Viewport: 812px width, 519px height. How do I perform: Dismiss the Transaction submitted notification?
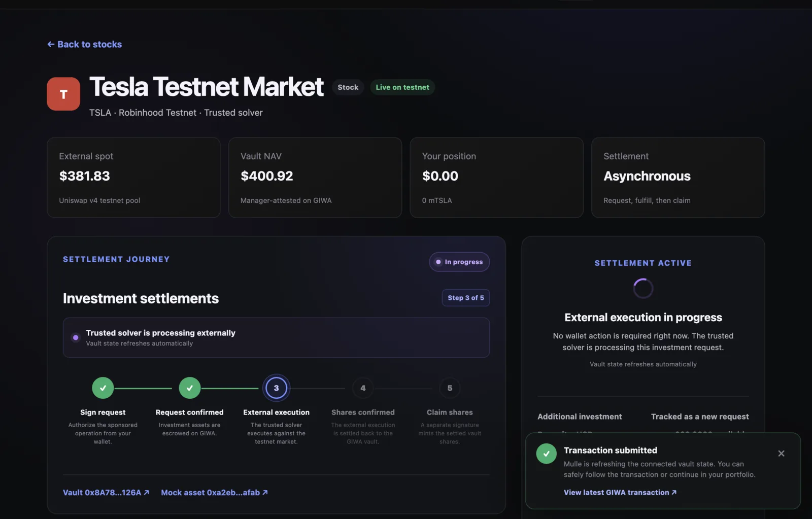point(781,454)
